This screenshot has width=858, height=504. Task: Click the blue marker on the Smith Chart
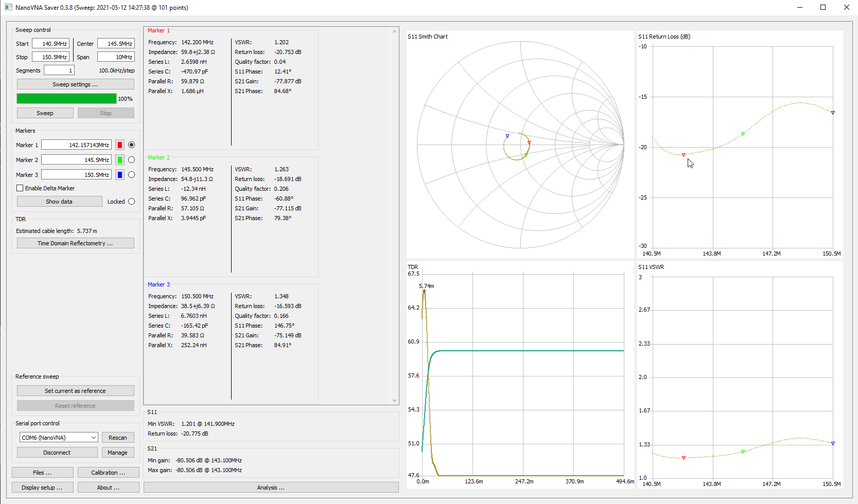click(507, 136)
